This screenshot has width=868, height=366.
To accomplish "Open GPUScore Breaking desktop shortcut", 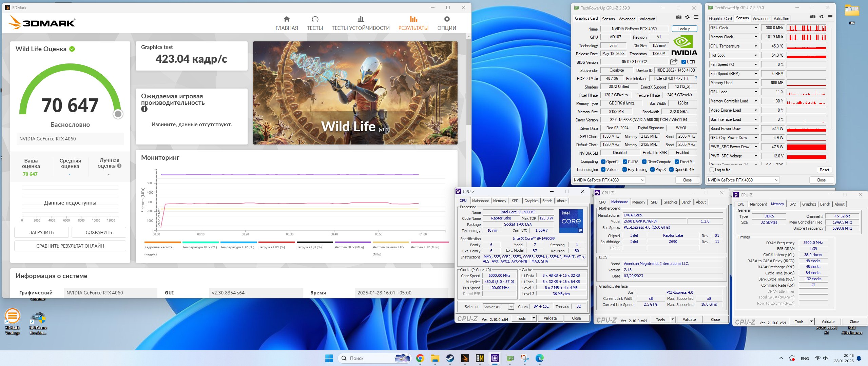I will click(x=38, y=323).
